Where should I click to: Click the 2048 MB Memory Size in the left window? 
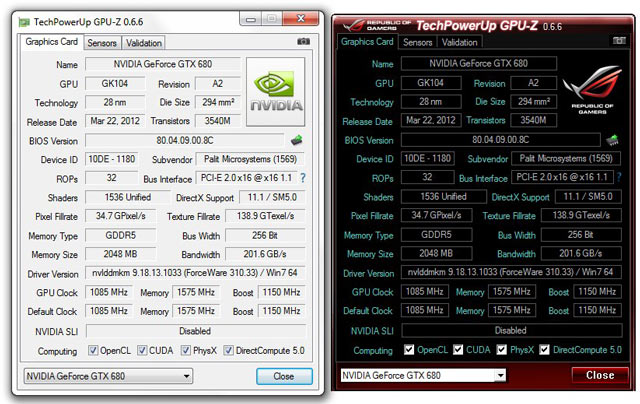pyautogui.click(x=120, y=254)
